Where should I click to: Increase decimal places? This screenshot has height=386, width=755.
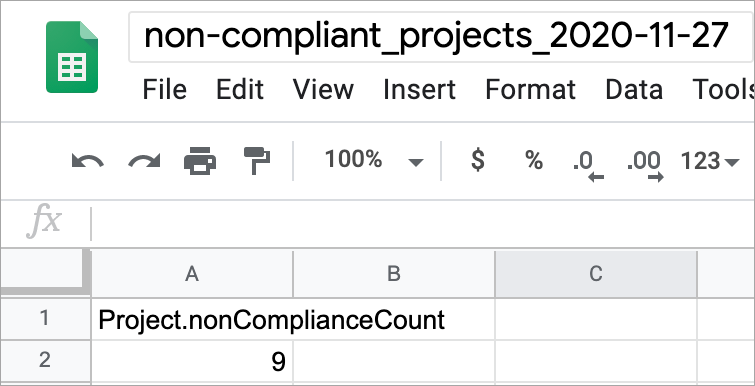646,165
